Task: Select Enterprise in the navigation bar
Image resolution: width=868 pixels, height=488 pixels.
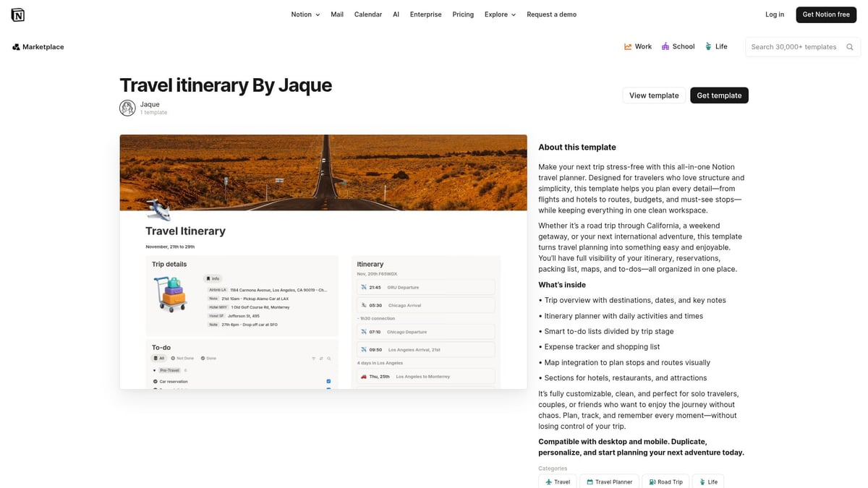Action: pyautogui.click(x=425, y=14)
